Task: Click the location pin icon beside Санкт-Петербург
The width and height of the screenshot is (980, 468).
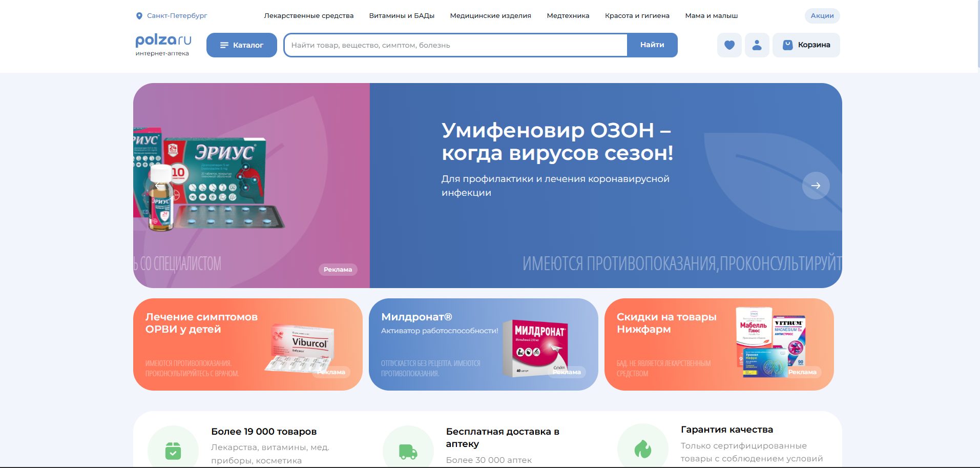Action: (x=139, y=16)
